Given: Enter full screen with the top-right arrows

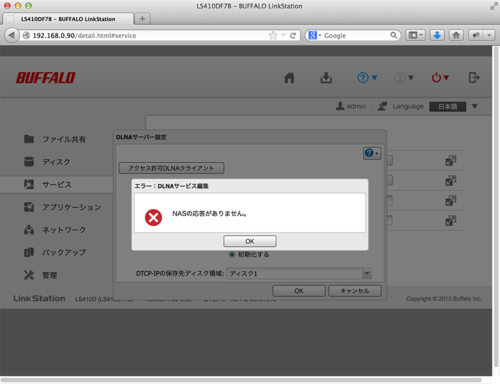Looking at the screenshot, I should (493, 6).
